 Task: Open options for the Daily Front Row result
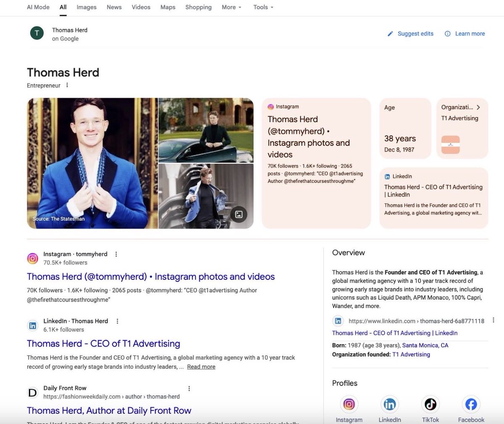[x=189, y=388]
